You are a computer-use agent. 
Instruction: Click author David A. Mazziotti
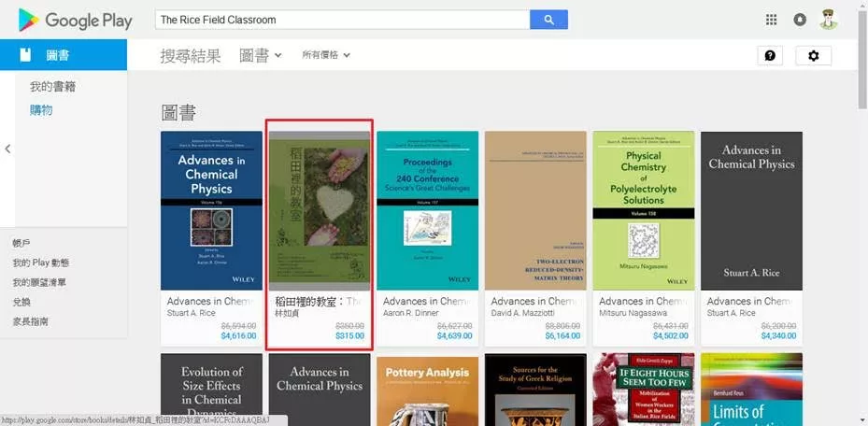(x=523, y=313)
